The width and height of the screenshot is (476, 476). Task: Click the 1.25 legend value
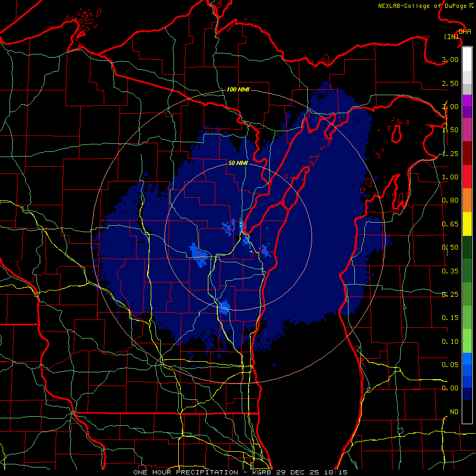[450, 153]
